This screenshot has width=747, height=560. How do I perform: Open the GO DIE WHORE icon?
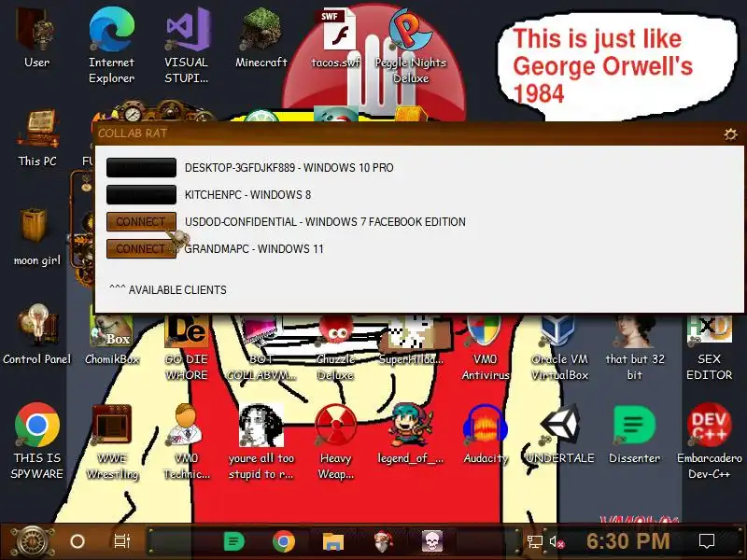click(187, 347)
